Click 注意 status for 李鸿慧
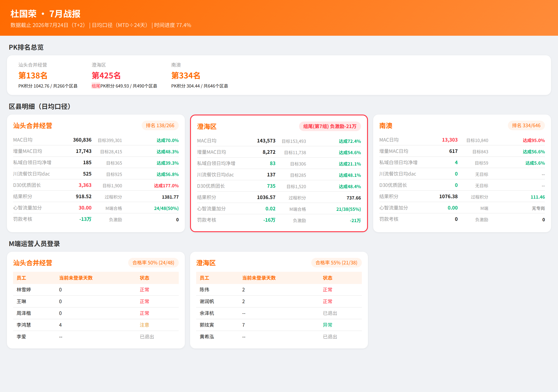Viewport: 558px width, 392px height. [144, 325]
